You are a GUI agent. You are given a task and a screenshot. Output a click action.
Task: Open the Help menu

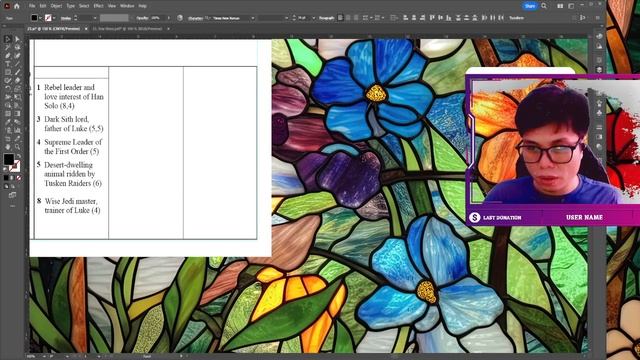pos(142,6)
